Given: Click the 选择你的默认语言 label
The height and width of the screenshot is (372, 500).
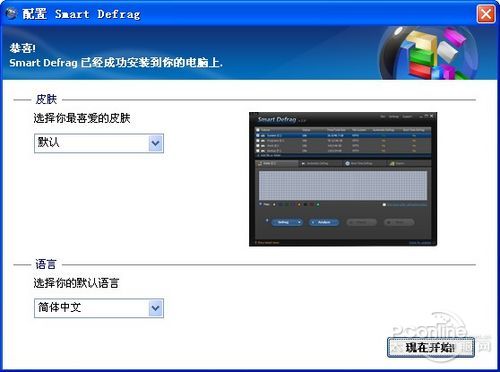Looking at the screenshot, I should pyautogui.click(x=76, y=283).
